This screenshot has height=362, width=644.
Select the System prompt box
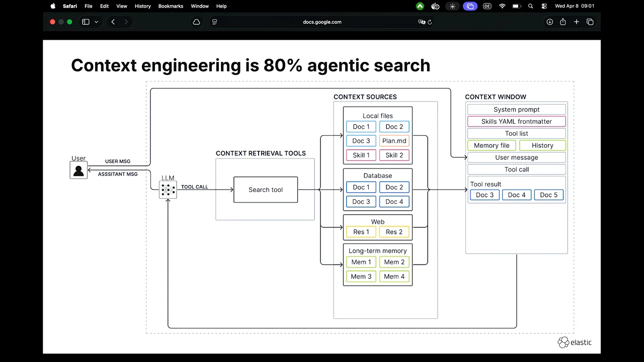(x=517, y=109)
